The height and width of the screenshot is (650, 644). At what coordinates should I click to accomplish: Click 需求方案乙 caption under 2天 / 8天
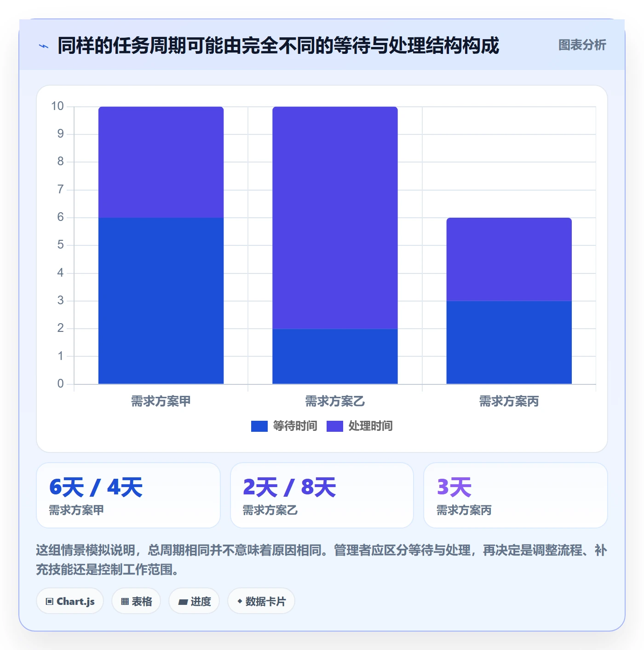pos(270,510)
